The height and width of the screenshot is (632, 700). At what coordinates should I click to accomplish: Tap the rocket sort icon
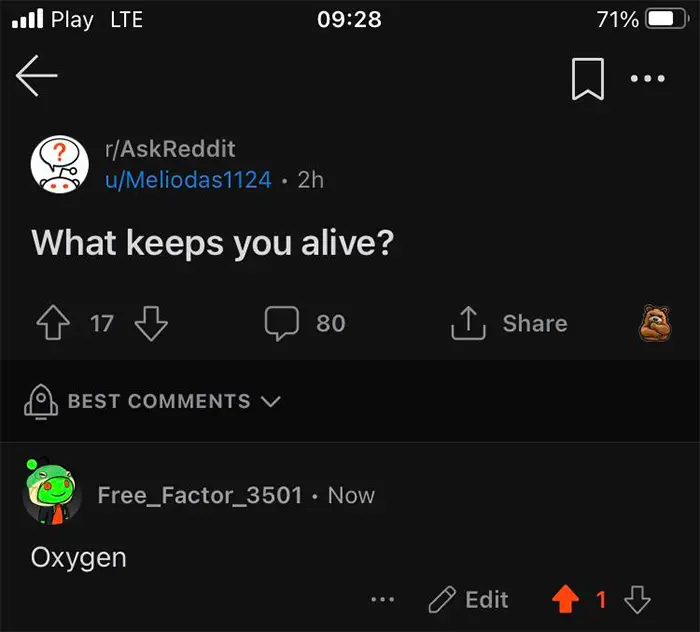(x=40, y=402)
